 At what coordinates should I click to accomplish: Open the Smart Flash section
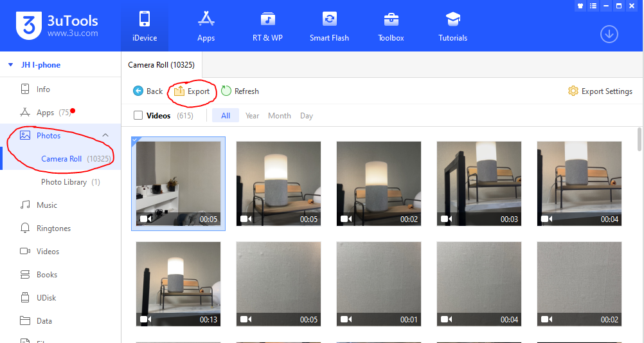pos(329,27)
